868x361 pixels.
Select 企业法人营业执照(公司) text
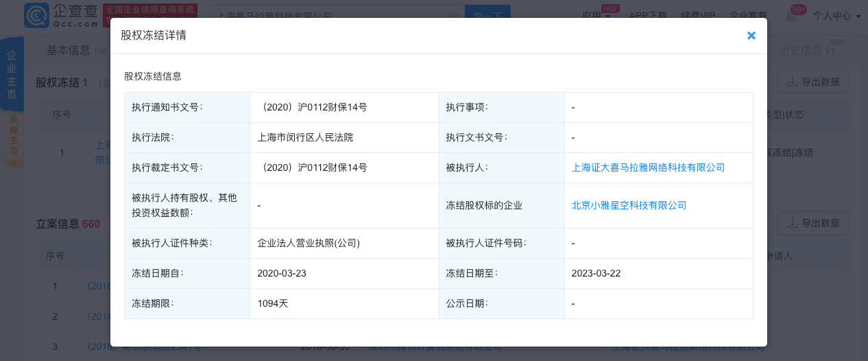click(x=309, y=243)
